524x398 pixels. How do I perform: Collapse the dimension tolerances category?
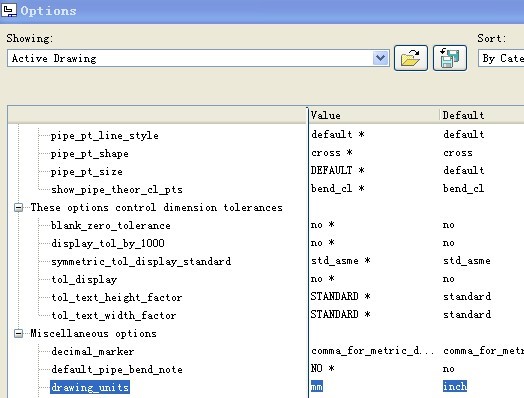(x=19, y=208)
